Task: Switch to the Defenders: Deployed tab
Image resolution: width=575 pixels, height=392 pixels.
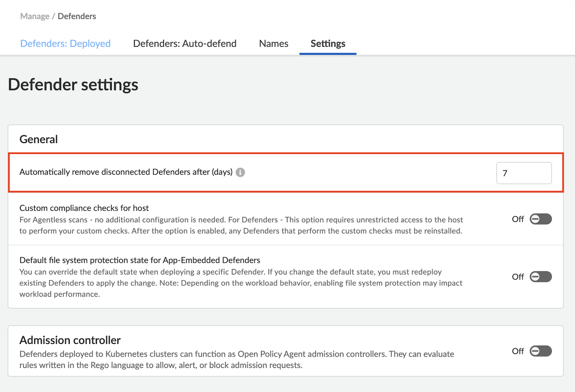Action: (x=65, y=44)
